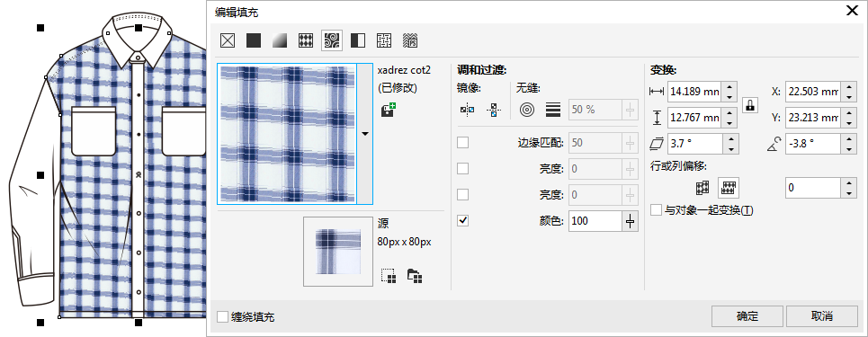Select the Uniform fill type icon
The width and height of the screenshot is (868, 337).
click(x=254, y=40)
